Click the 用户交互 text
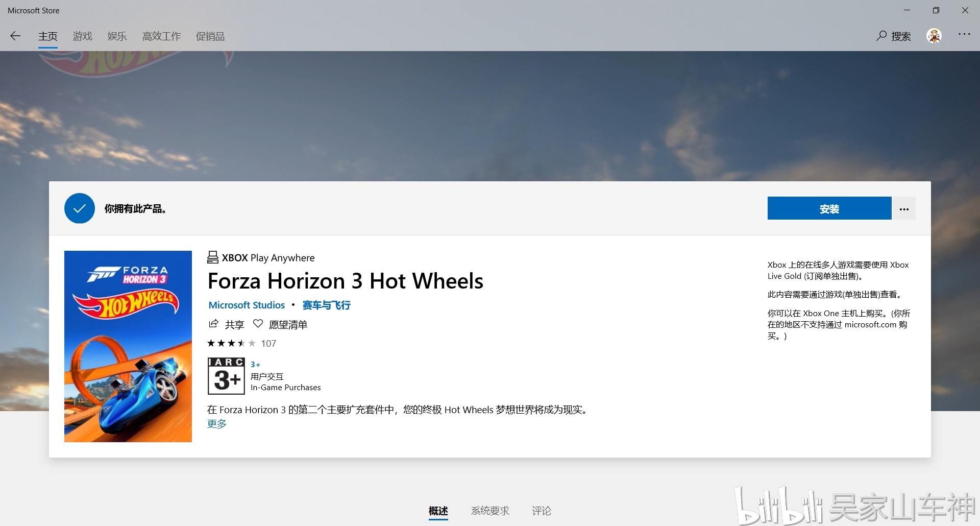Screen dimensions: 980x526 [267, 376]
